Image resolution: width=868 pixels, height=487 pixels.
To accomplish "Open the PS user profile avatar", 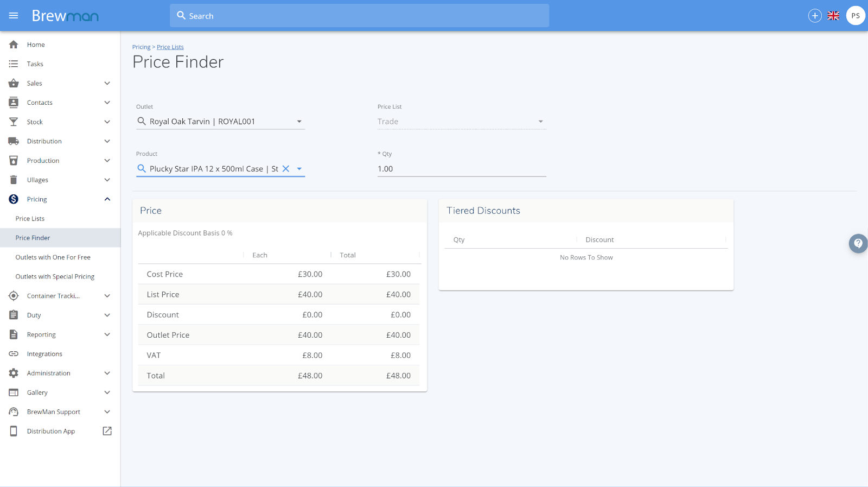I will coord(856,16).
